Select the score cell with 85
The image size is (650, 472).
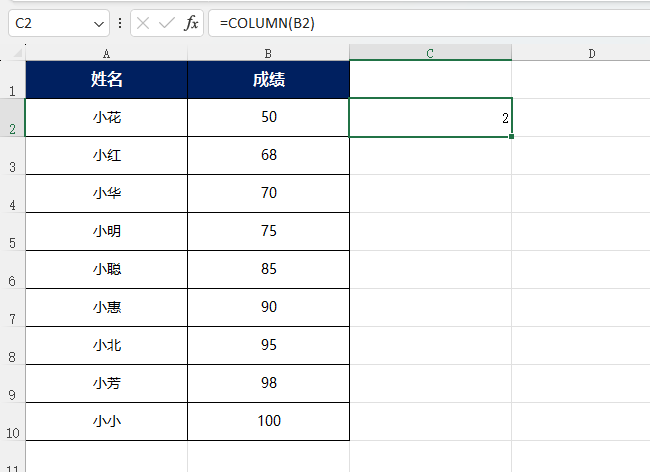(269, 270)
